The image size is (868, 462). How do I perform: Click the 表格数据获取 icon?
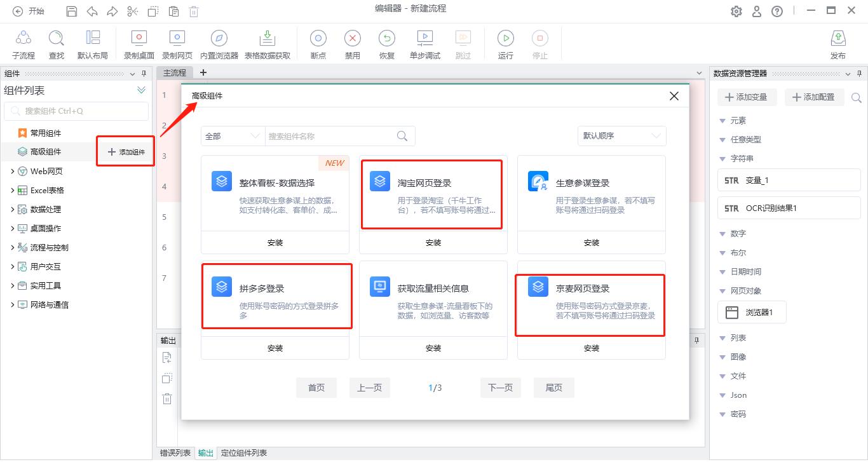268,38
